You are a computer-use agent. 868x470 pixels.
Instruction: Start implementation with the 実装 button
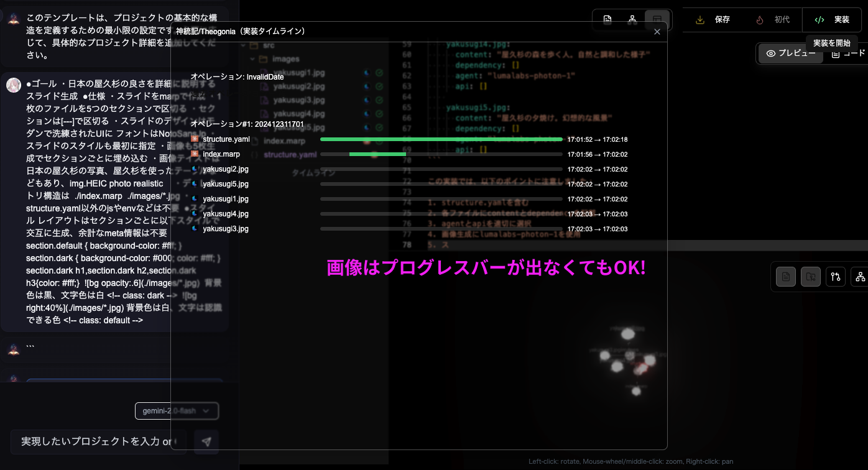point(832,20)
